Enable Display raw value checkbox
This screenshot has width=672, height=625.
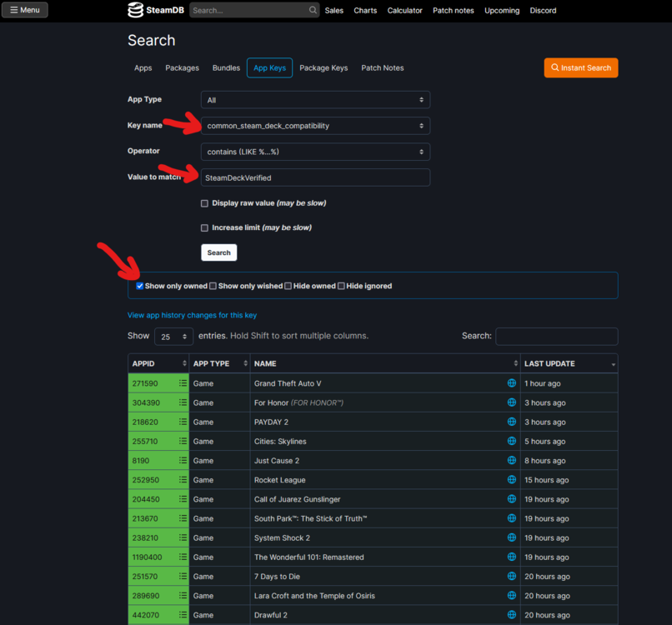(x=205, y=203)
